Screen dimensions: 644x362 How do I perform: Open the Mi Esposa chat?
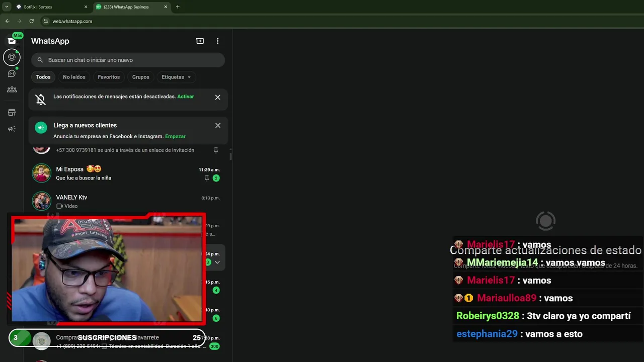[126, 173]
